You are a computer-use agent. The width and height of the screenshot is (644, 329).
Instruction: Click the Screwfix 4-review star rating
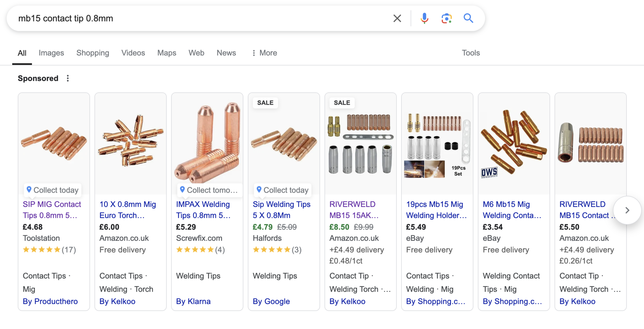(201, 250)
